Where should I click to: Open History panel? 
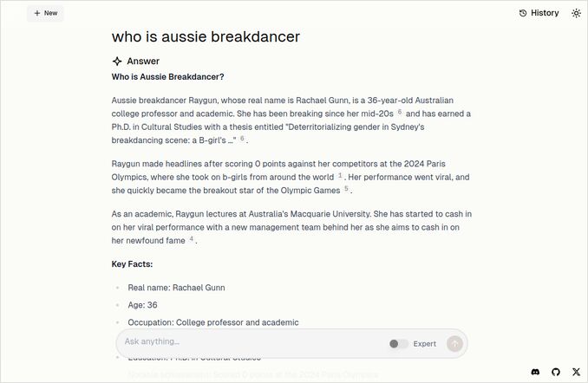coord(539,13)
